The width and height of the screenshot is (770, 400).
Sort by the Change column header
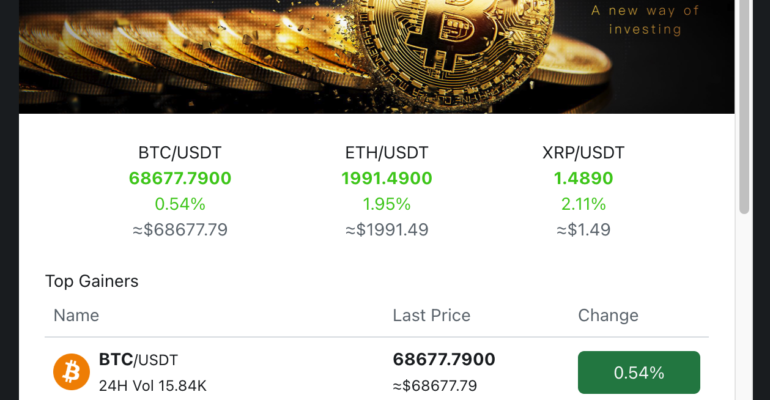click(x=608, y=315)
